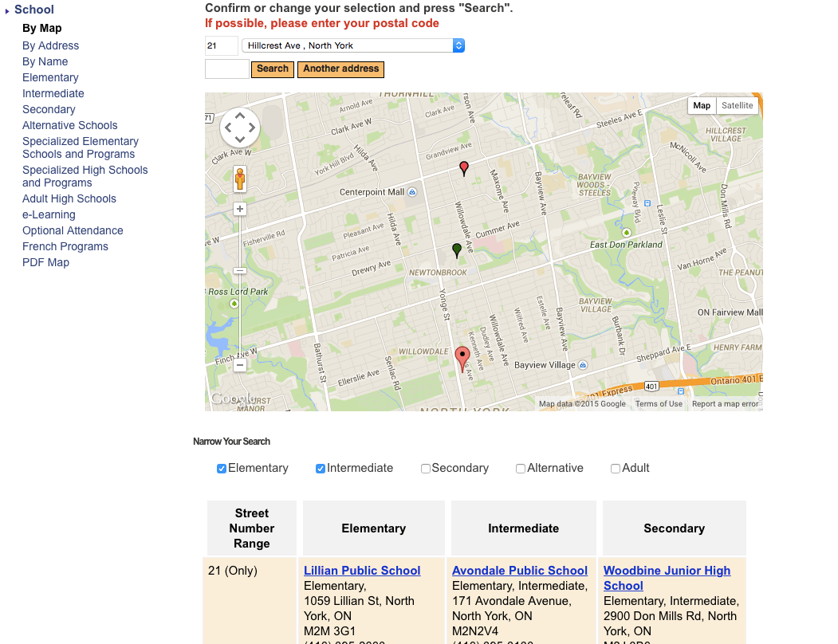Image resolution: width=838 pixels, height=644 pixels.
Task: Click the Another address button
Action: pos(341,69)
